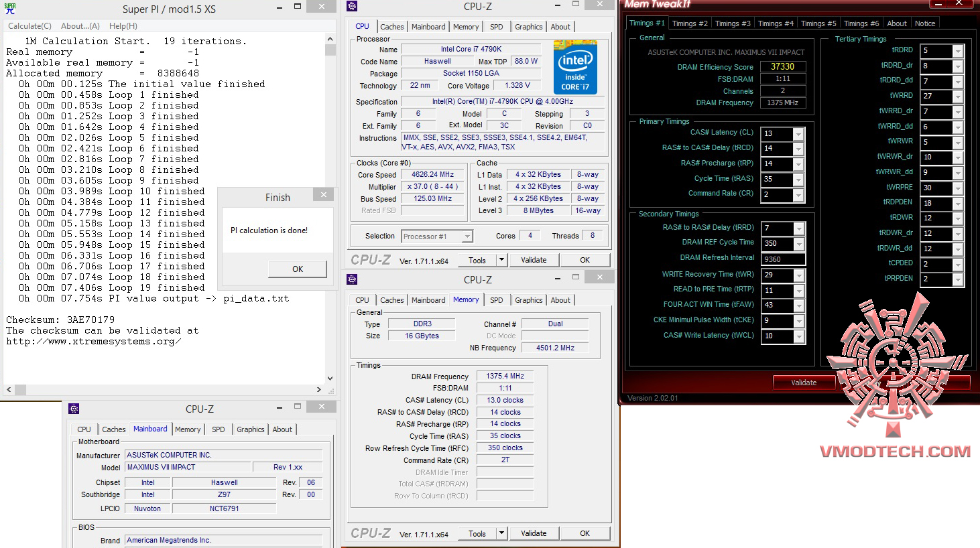Open the Timings #2 tab in Mem TweakIt
This screenshot has height=548, width=980.
(690, 23)
